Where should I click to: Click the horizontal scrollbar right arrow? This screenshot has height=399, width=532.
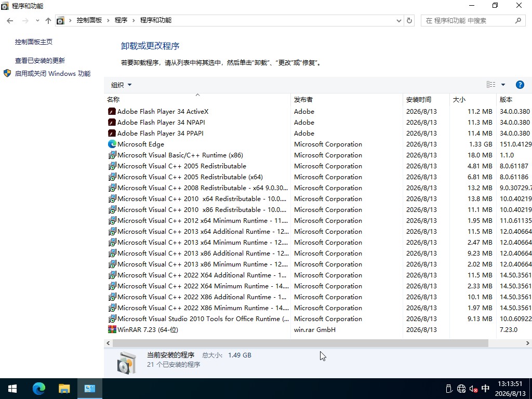click(x=528, y=343)
